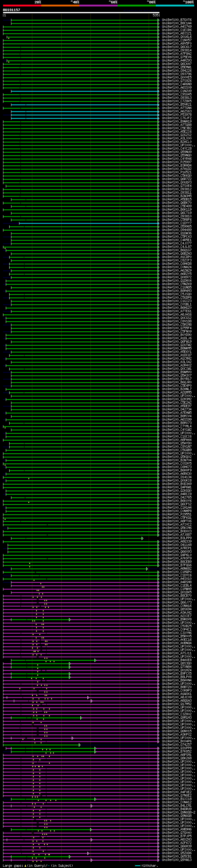Select label UniRef100_Q01DK5
Viewport: 197px width, 868px height.
176,592
